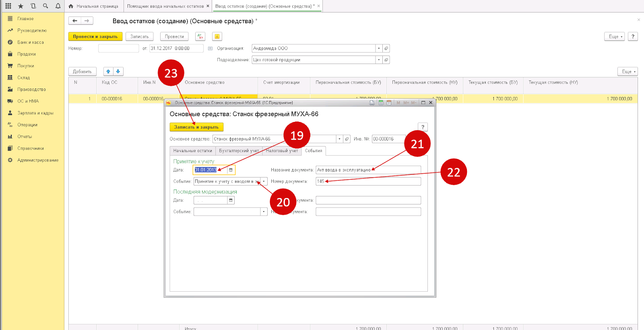This screenshot has height=330, width=644.
Task: Open Favorites star icon
Action: click(21, 6)
